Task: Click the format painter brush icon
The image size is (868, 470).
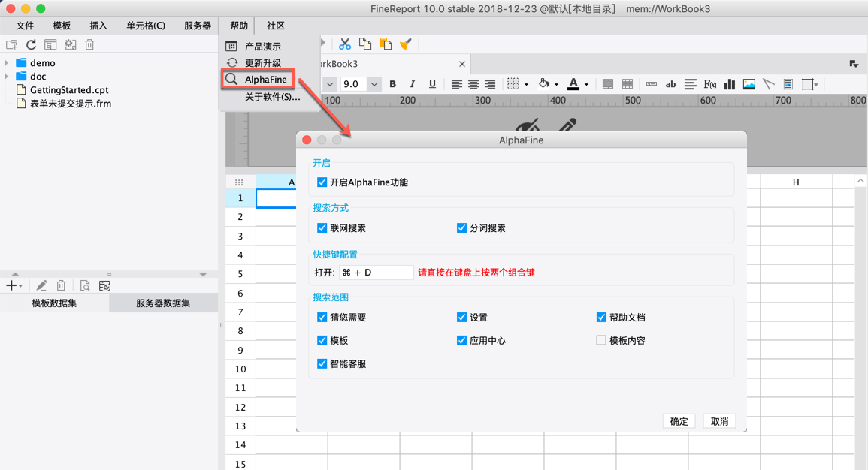Action: click(406, 44)
